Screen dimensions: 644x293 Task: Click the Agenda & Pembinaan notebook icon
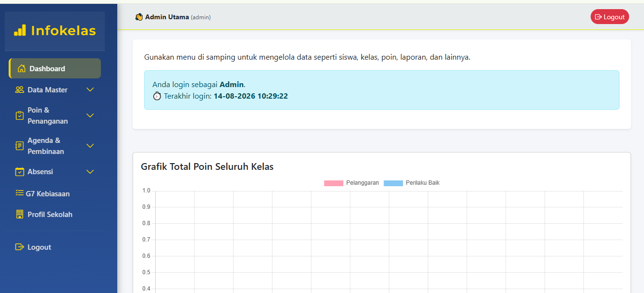coord(20,146)
